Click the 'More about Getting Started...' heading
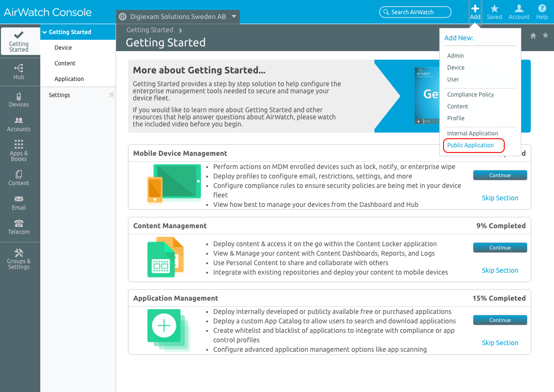This screenshot has width=554, height=392. click(199, 70)
